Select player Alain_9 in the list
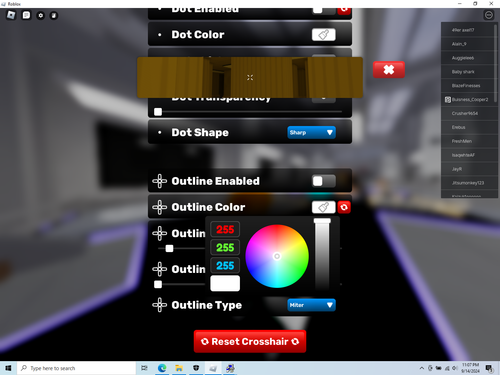The height and width of the screenshot is (375, 500). (468, 44)
